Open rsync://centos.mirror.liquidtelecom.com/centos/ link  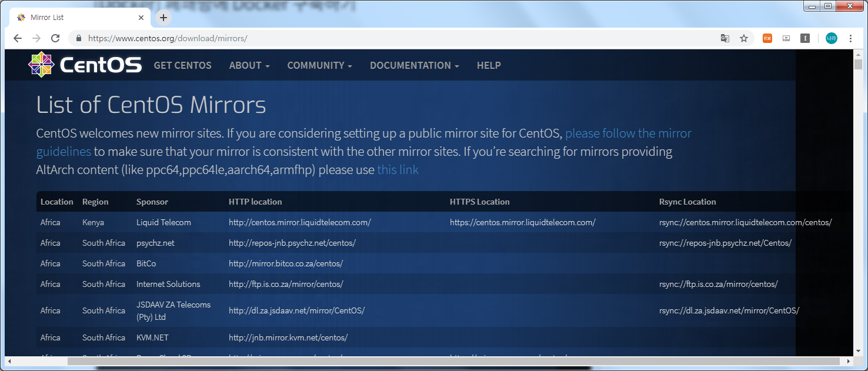click(x=746, y=222)
